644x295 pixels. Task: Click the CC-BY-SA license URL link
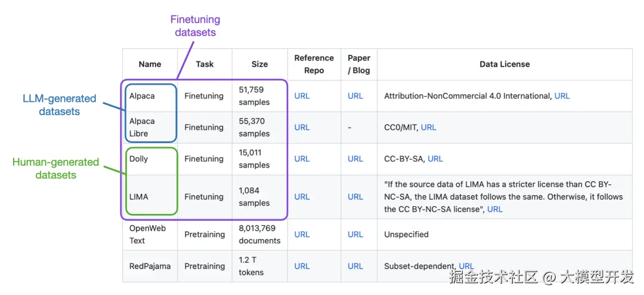(x=435, y=159)
